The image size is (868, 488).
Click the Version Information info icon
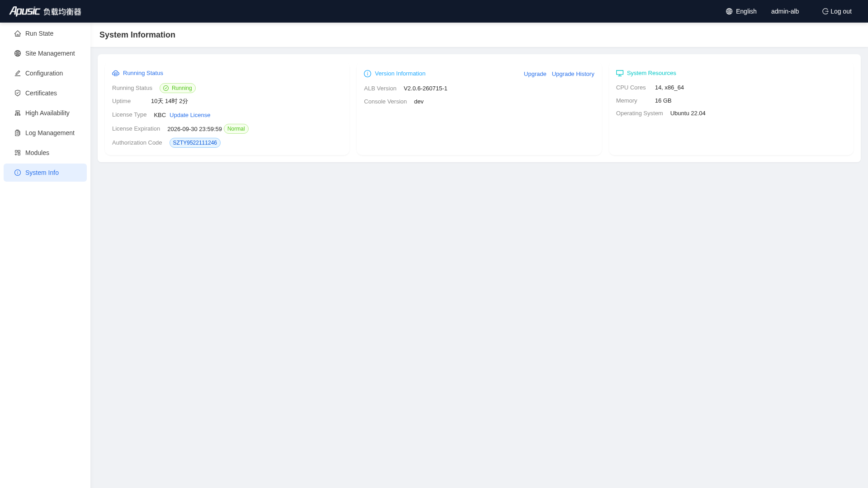pyautogui.click(x=368, y=74)
